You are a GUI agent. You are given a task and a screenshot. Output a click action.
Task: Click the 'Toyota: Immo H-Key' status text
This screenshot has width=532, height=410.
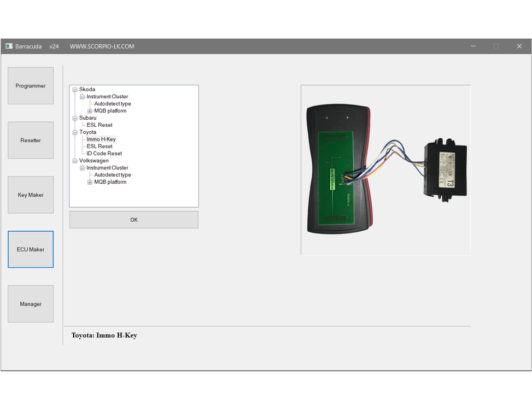pyautogui.click(x=104, y=336)
